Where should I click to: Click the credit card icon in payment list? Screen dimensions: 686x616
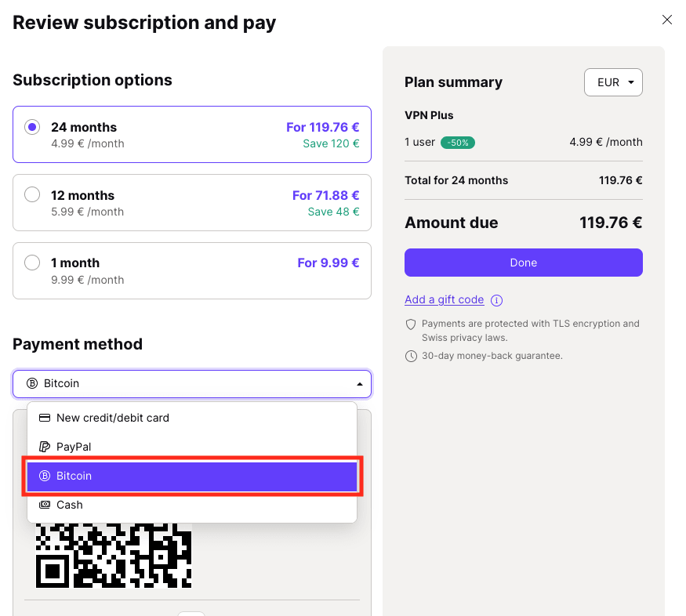45,418
